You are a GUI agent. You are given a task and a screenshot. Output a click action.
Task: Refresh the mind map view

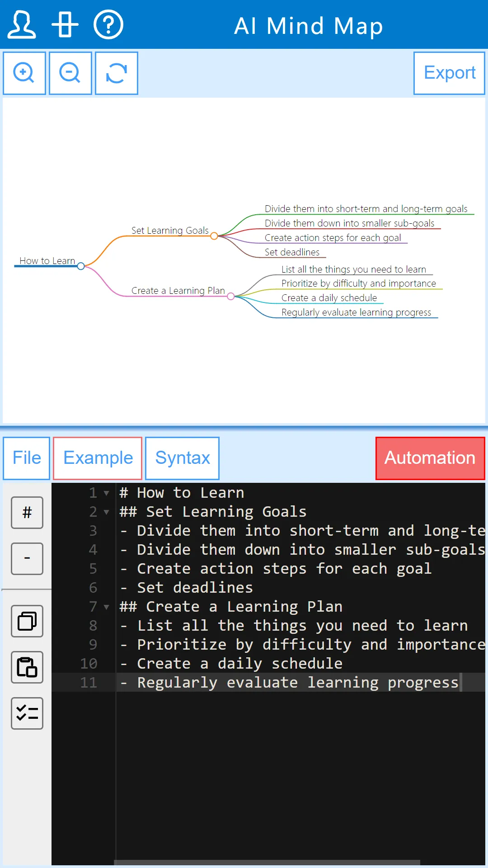click(117, 73)
